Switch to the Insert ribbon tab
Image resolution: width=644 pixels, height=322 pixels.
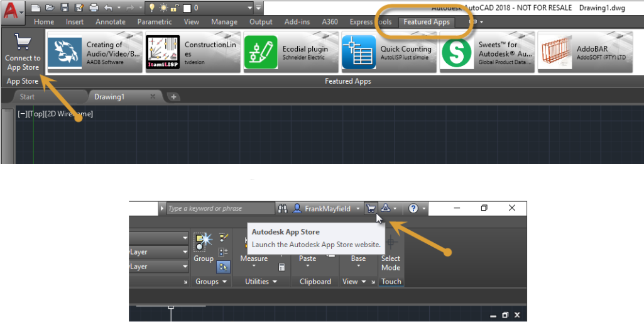[x=74, y=22]
